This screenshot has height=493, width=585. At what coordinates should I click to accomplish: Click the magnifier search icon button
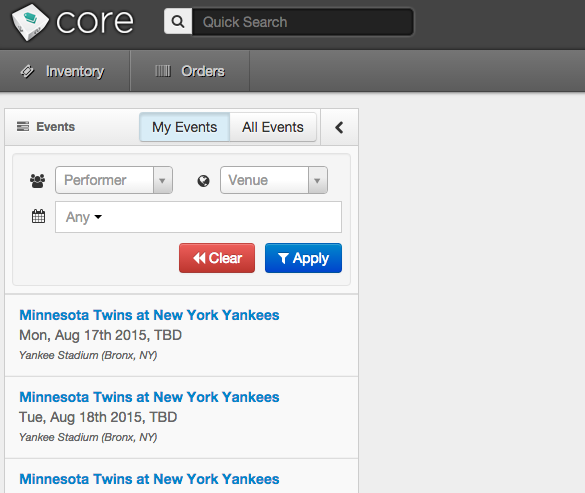pos(178,22)
